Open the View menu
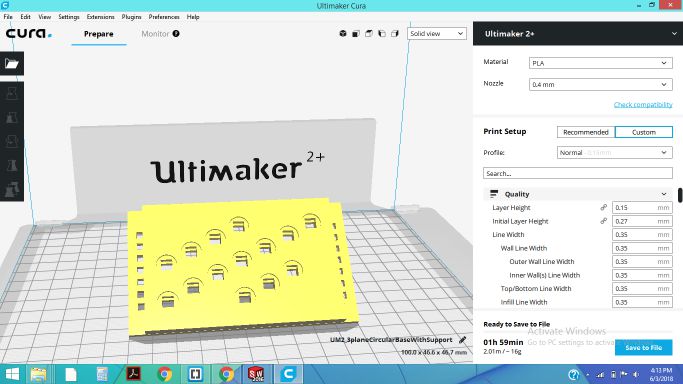683x384 pixels. 44,17
